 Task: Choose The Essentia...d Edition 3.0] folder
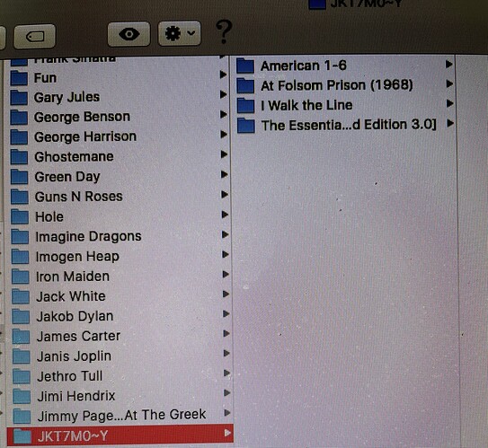(345, 125)
